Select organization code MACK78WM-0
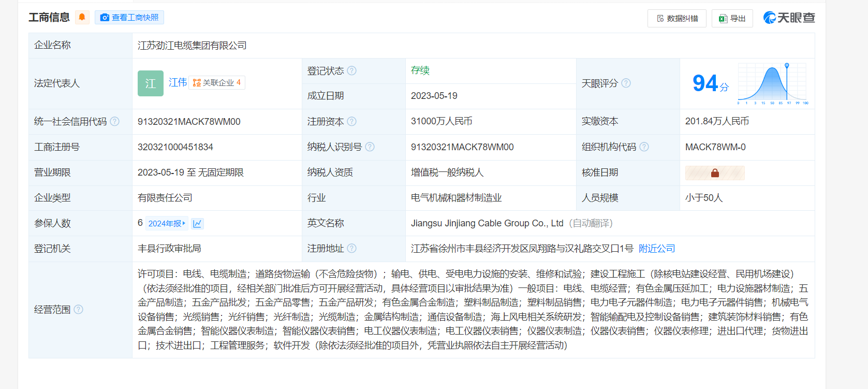This screenshot has width=868, height=389. click(x=715, y=147)
